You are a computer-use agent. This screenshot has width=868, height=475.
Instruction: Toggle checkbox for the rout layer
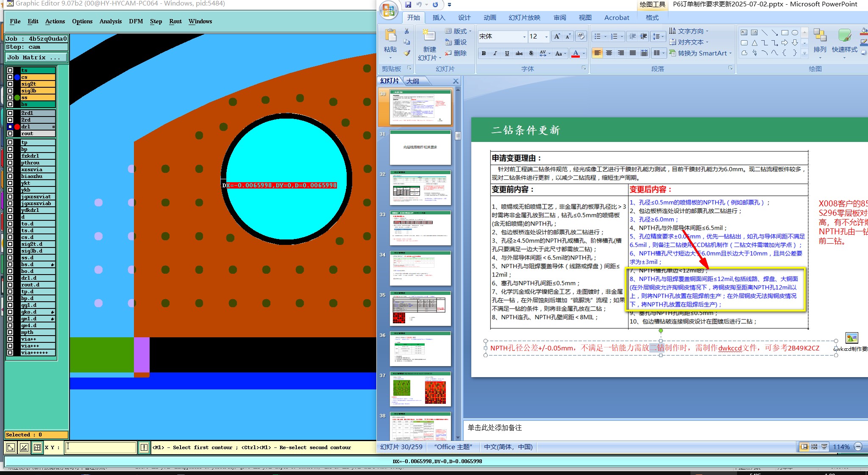10,133
